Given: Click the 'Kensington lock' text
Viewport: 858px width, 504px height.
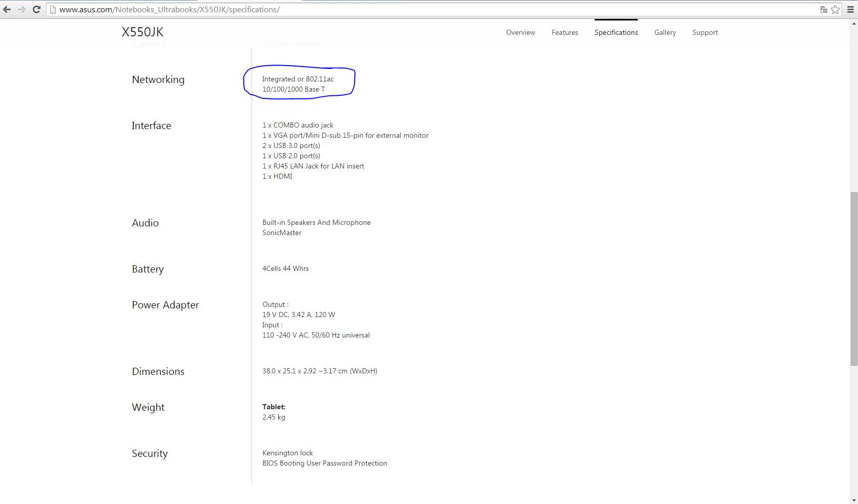Looking at the screenshot, I should [287, 453].
